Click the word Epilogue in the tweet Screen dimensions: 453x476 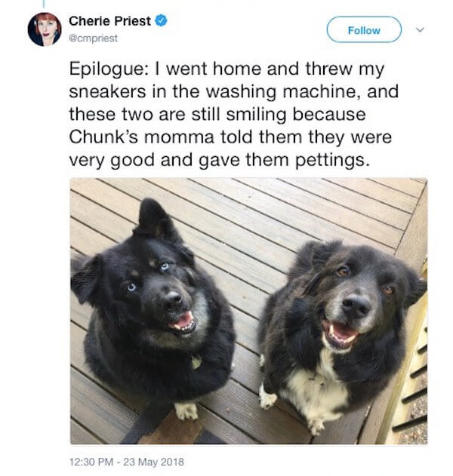pos(107,69)
